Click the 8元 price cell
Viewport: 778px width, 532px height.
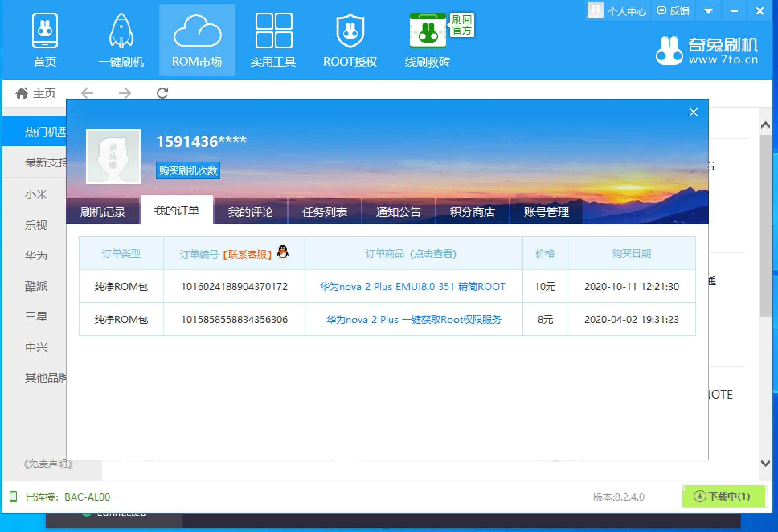545,319
